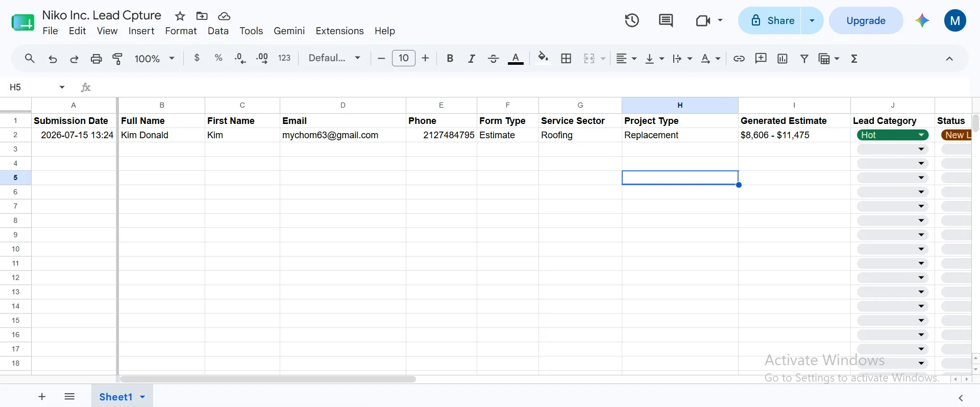
Task: Format as percent
Action: click(x=218, y=58)
